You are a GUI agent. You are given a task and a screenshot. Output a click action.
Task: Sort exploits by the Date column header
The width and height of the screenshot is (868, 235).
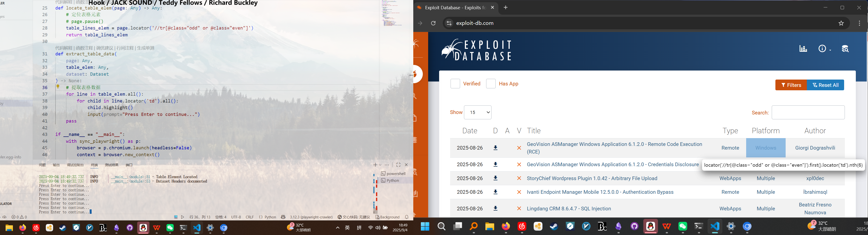[x=470, y=131]
